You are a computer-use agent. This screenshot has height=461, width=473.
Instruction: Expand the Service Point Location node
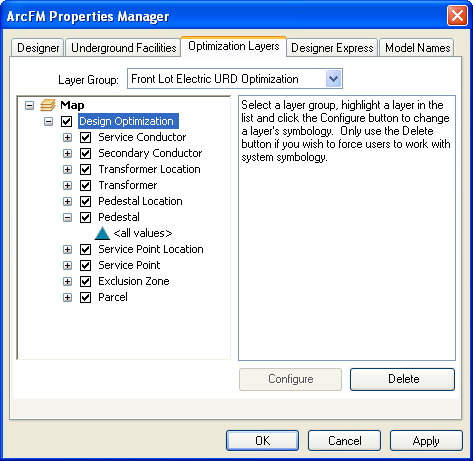click(x=67, y=249)
